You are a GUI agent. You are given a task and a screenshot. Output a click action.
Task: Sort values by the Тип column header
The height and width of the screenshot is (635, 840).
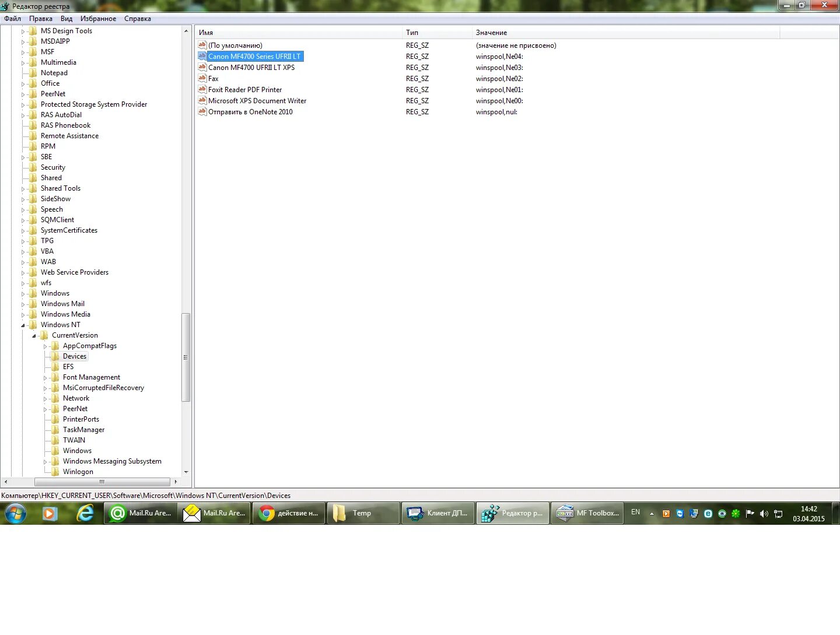click(x=437, y=33)
